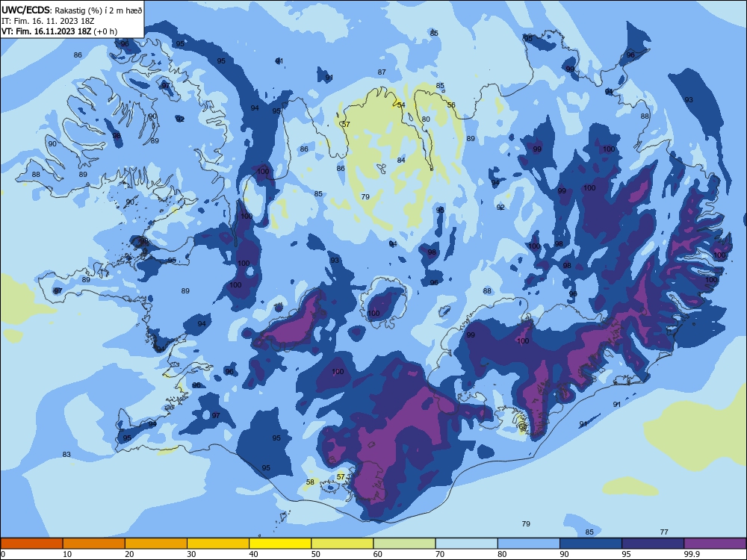Viewport: 747px width, 560px height.
Task: Pick the pale yellow 50–60 legend swatch
Action: pos(342,544)
